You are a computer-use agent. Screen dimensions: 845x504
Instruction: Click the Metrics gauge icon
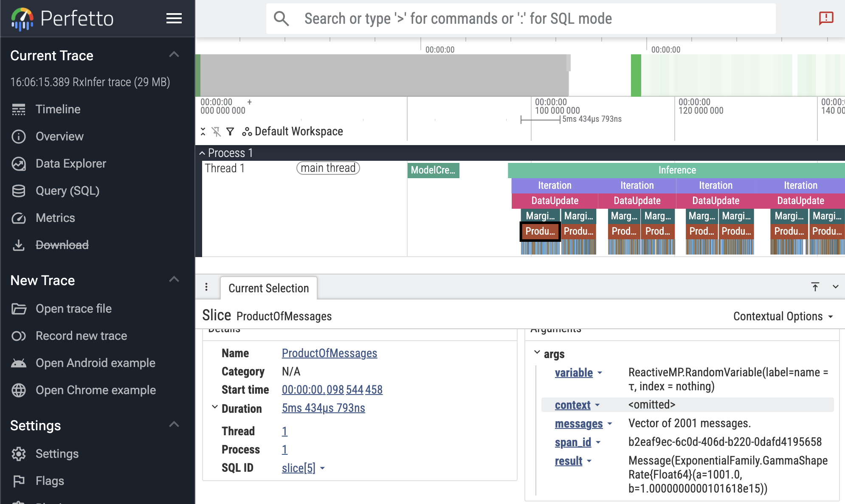point(19,218)
